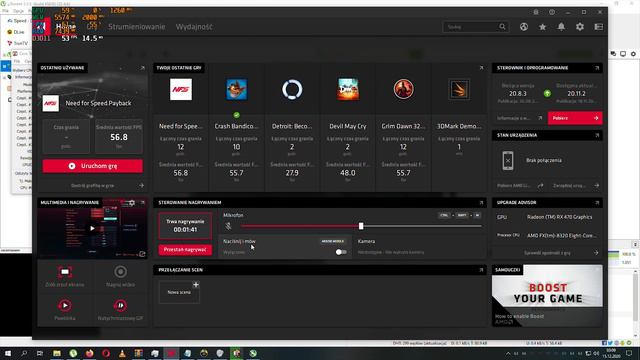
Task: Open settings gear icon in header
Action: pos(580,27)
